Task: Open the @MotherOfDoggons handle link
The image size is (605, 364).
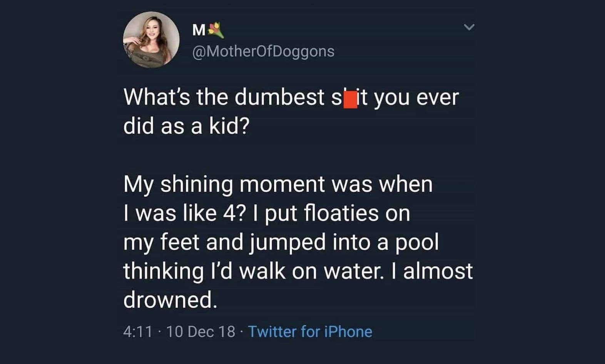Action: pos(263,51)
